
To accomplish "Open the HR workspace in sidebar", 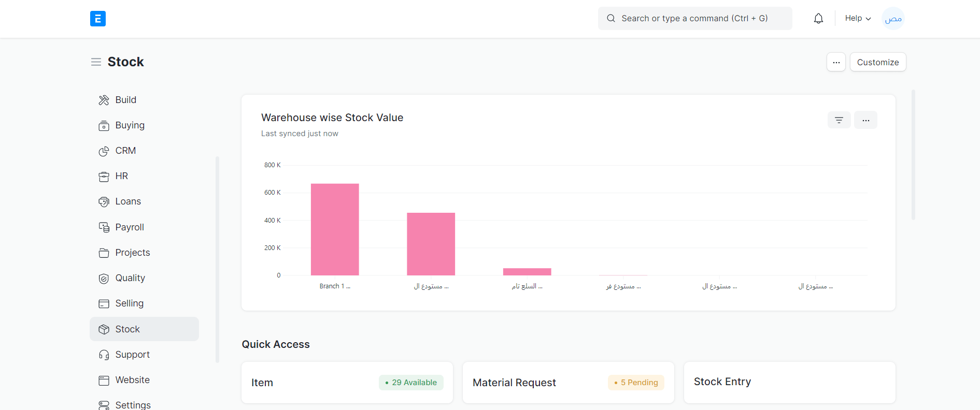I will click(121, 176).
